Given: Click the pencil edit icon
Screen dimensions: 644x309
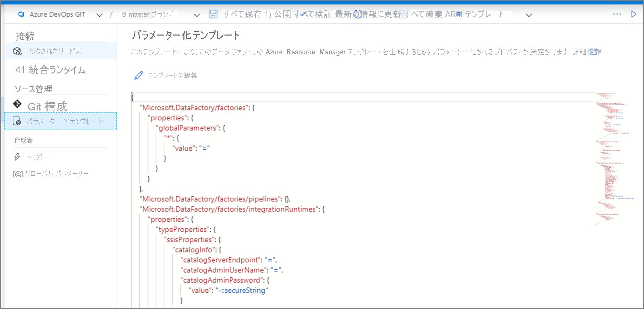Looking at the screenshot, I should [139, 76].
